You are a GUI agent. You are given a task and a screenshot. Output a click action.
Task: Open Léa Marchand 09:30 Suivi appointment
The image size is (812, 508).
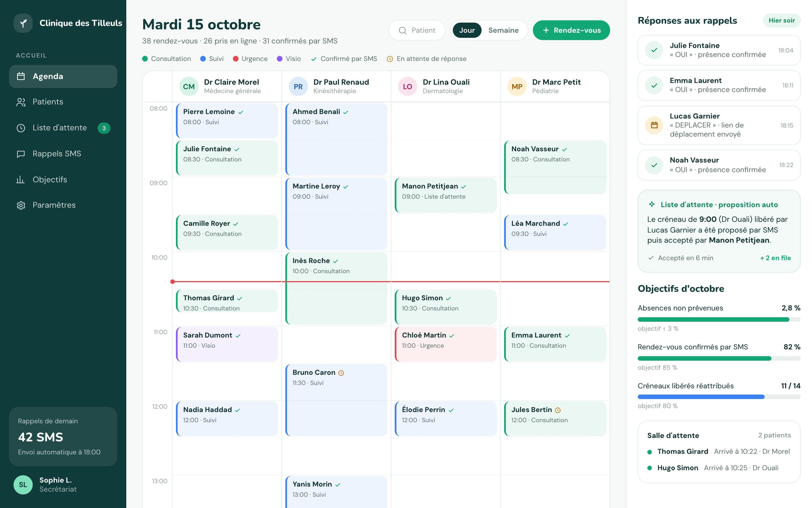(x=555, y=233)
